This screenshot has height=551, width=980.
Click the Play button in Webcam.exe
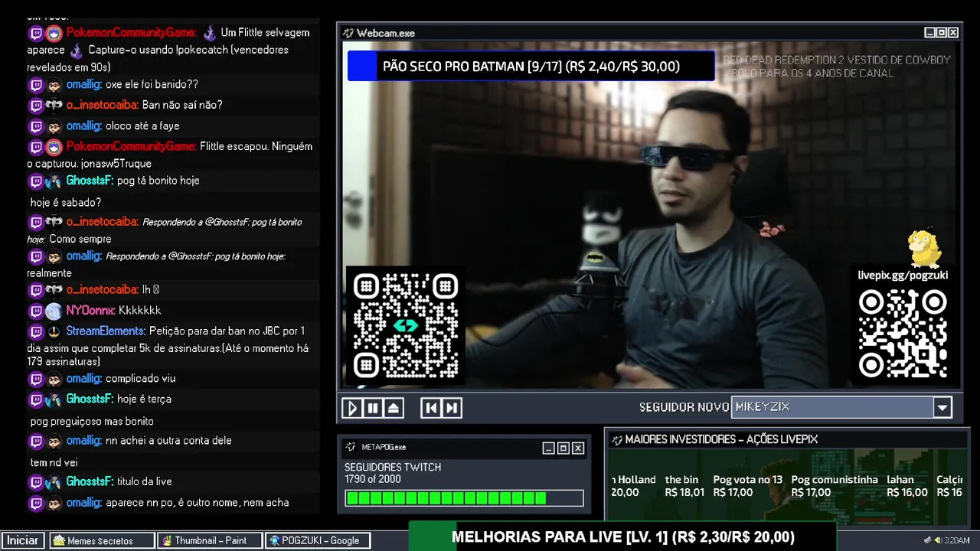point(351,408)
